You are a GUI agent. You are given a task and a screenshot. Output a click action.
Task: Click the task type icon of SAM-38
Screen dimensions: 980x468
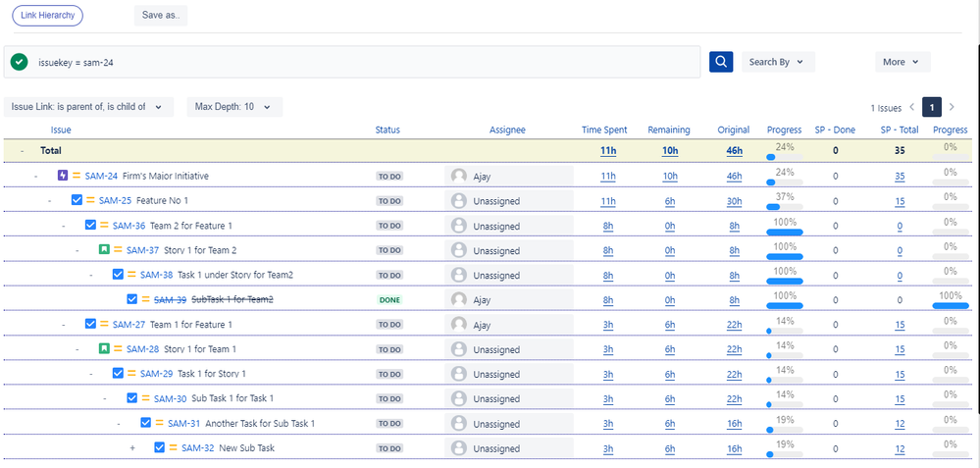click(118, 275)
